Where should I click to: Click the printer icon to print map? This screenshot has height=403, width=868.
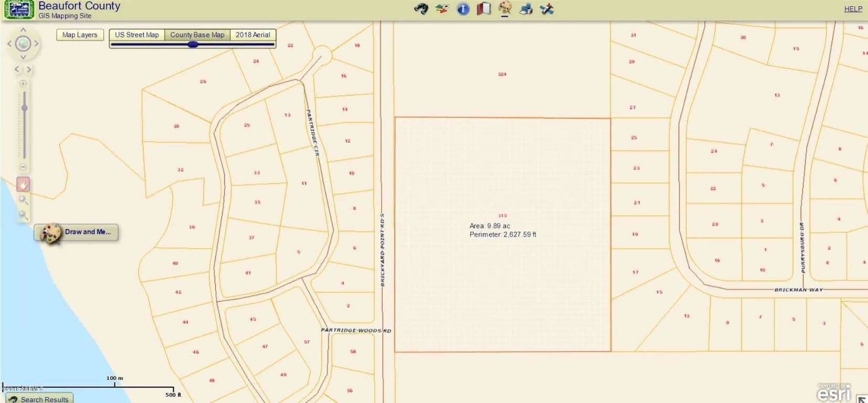[526, 9]
